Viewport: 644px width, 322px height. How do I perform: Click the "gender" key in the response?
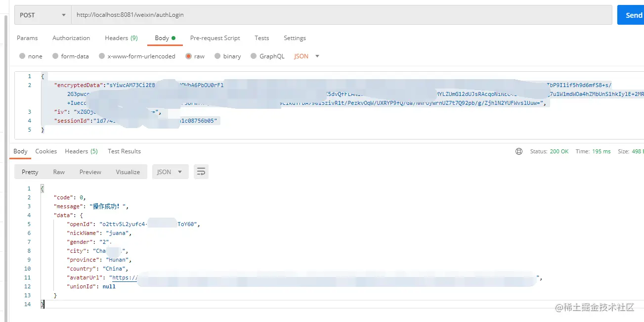[x=80, y=242]
